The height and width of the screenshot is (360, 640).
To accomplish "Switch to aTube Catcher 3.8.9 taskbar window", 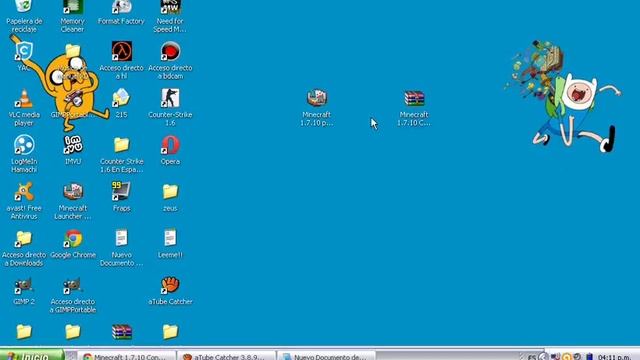I will [227, 356].
